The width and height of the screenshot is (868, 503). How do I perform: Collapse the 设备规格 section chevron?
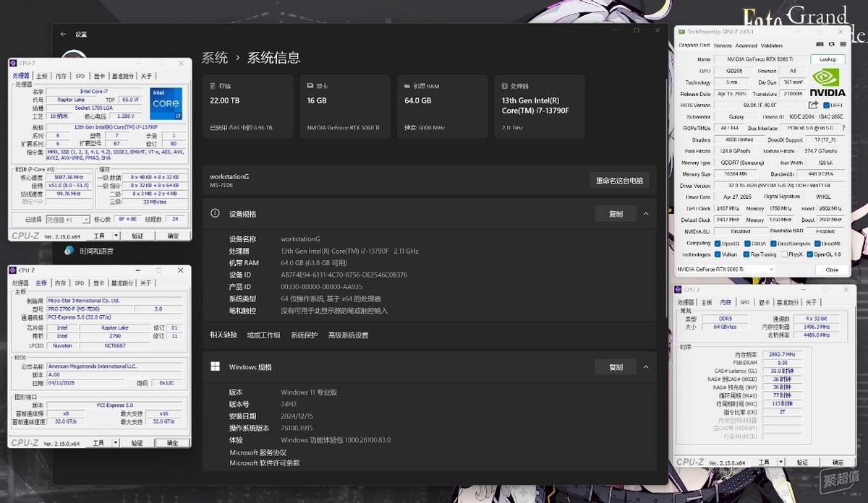[x=646, y=214]
